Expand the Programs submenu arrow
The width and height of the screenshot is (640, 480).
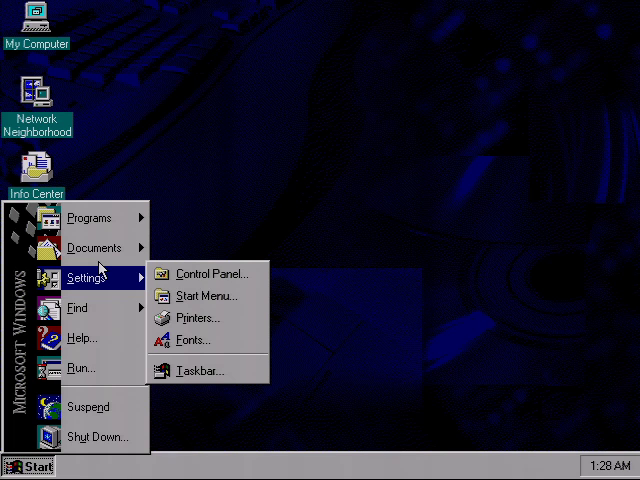141,218
